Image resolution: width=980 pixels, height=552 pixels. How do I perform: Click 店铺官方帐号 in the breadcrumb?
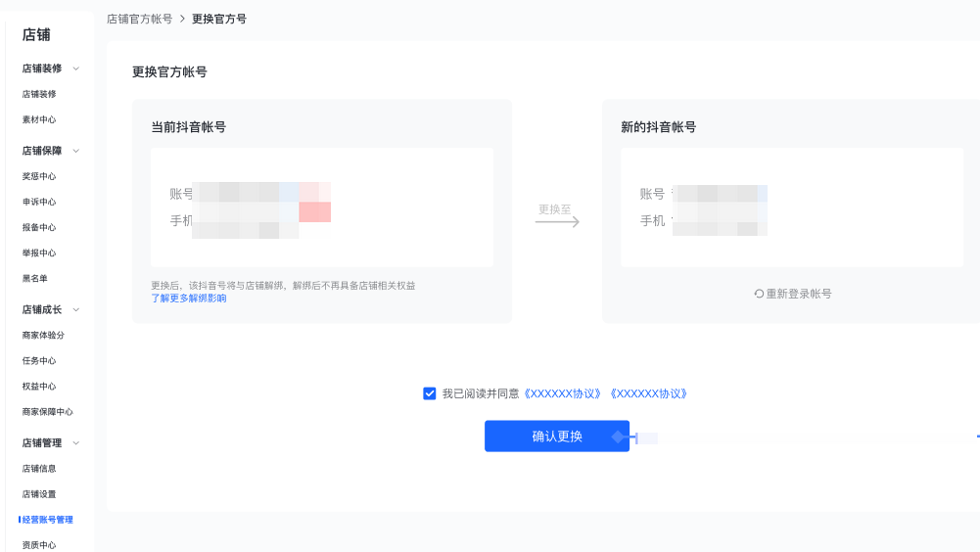(x=139, y=19)
